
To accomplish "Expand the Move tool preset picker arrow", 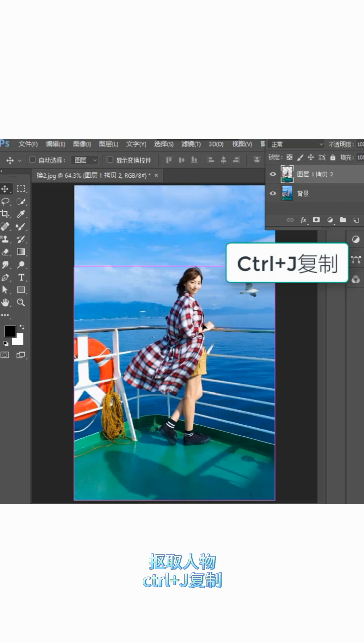I will [20, 161].
